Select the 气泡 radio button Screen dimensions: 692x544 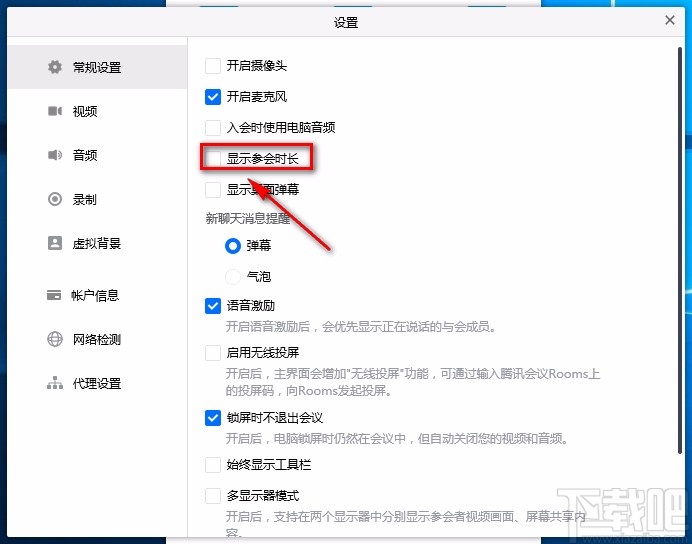point(233,277)
